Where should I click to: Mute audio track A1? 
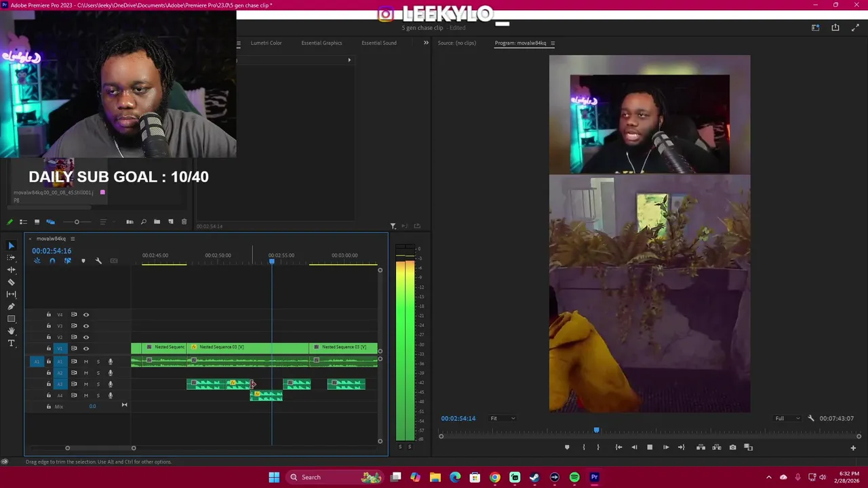pyautogui.click(x=86, y=361)
